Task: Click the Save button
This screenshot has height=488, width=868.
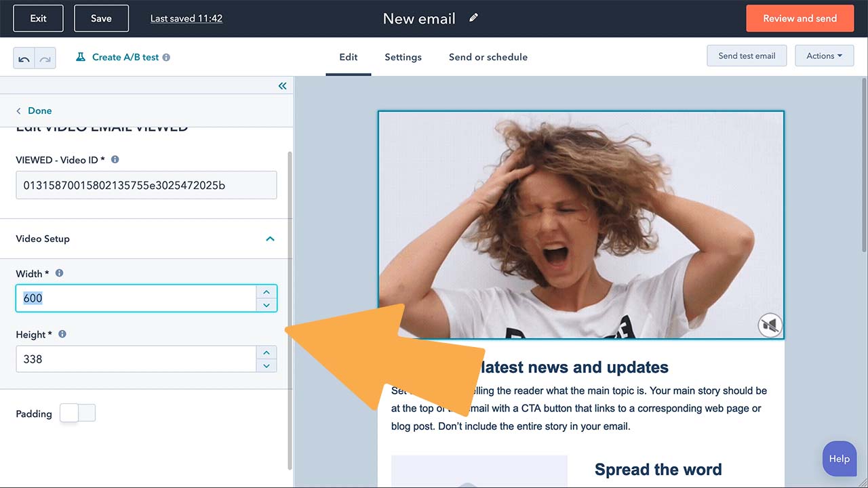Action: 101,18
